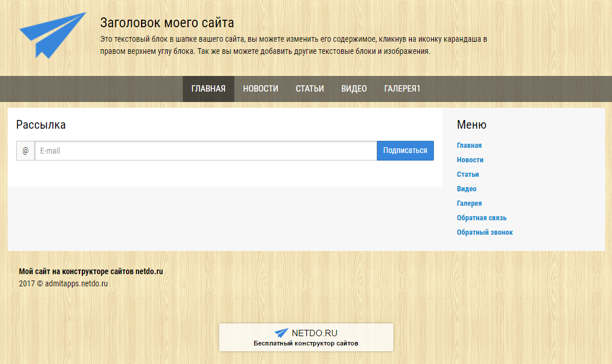Follow the Новости link in the sidebar menu
Viewport: 612px width, 364px height.
click(470, 160)
